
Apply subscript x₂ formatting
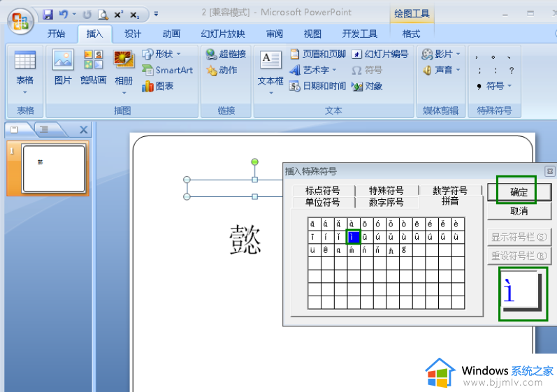[134, 15]
